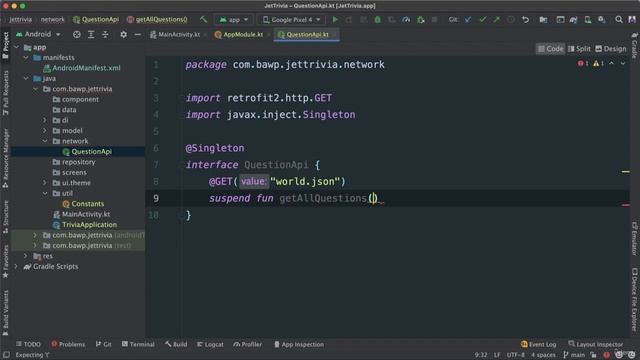This screenshot has height=360, width=640.
Task: Switch editor to Code view
Action: pos(550,49)
